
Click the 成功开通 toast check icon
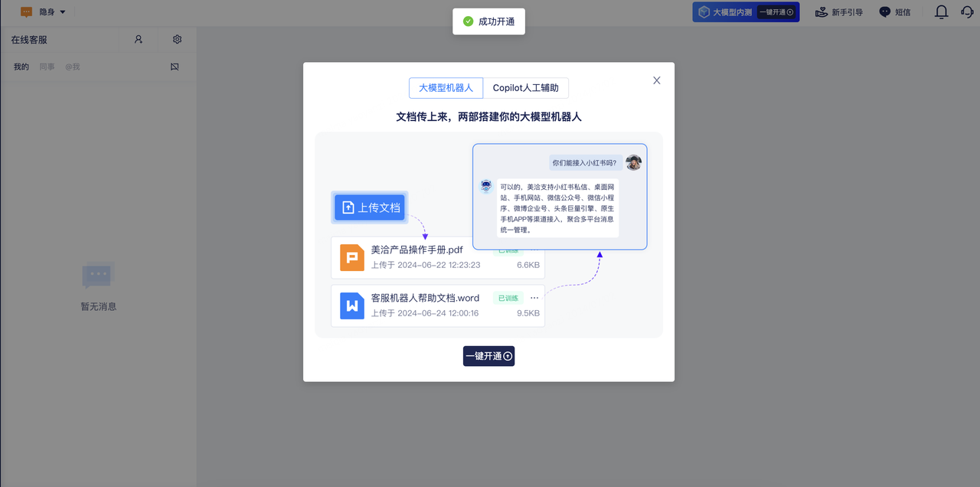[469, 21]
